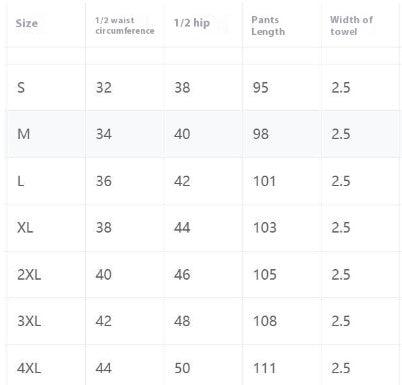
Task: Select the XL size cell
Action: (25, 228)
